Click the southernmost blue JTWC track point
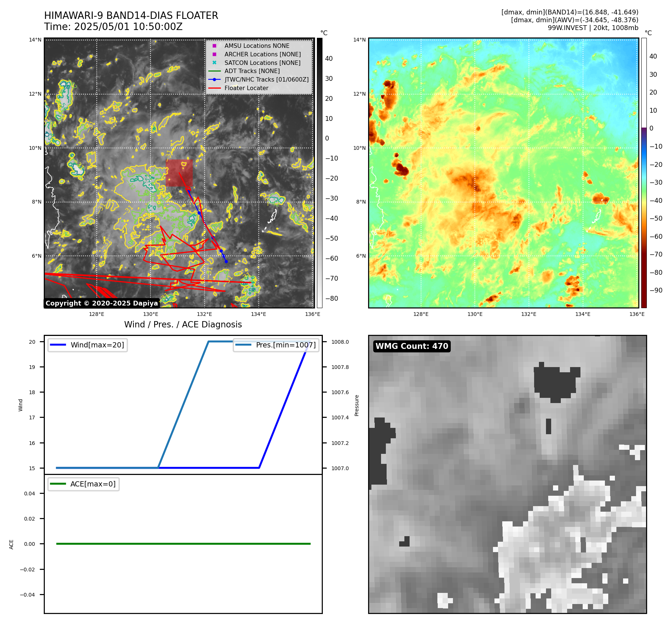 (x=226, y=261)
